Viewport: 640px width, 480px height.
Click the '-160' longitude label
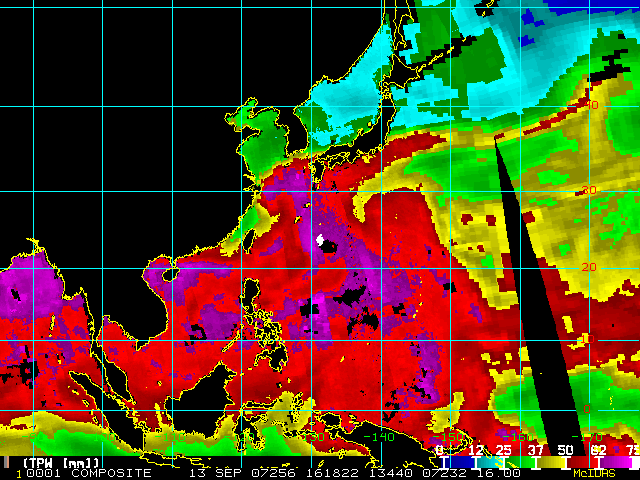click(x=518, y=437)
